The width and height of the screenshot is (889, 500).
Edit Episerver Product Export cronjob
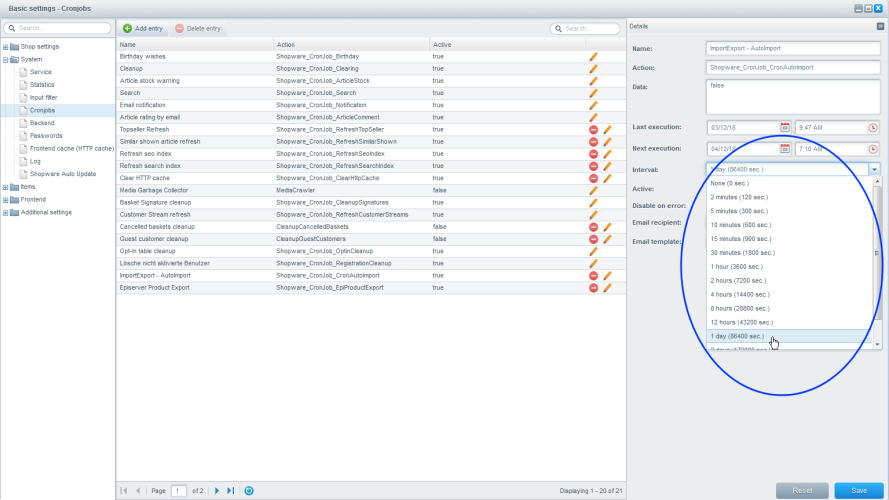(607, 288)
